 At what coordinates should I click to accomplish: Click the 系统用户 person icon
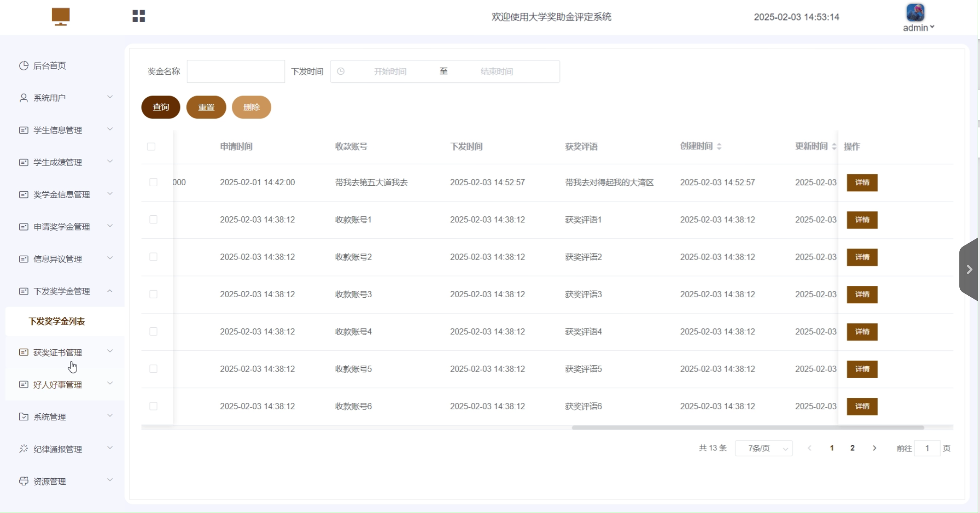[x=24, y=98]
